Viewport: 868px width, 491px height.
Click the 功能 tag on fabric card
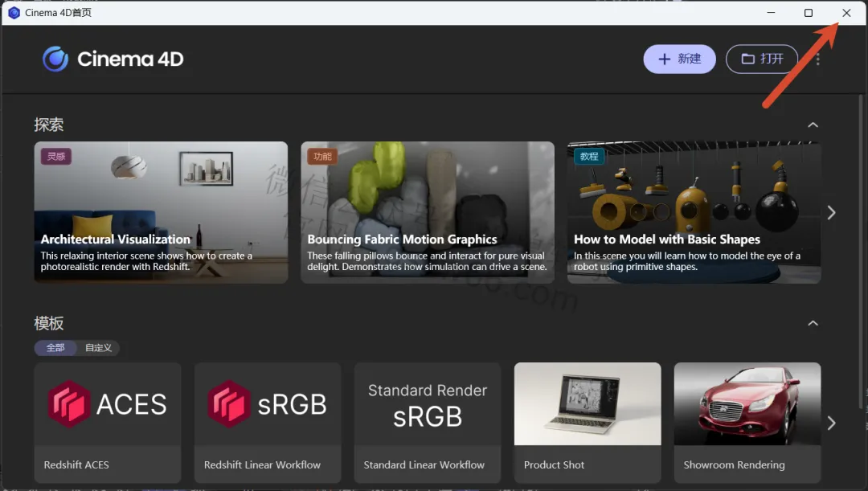click(x=323, y=157)
